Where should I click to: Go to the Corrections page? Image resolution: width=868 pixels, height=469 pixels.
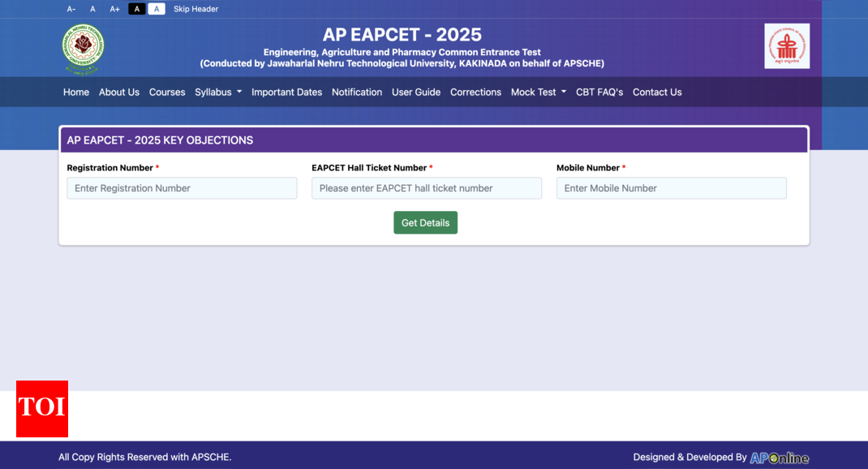(475, 93)
